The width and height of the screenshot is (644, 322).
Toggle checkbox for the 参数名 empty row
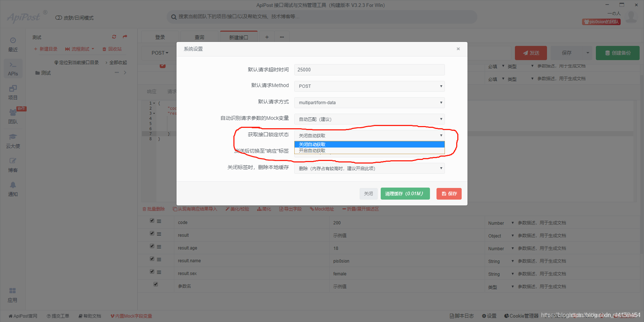156,284
